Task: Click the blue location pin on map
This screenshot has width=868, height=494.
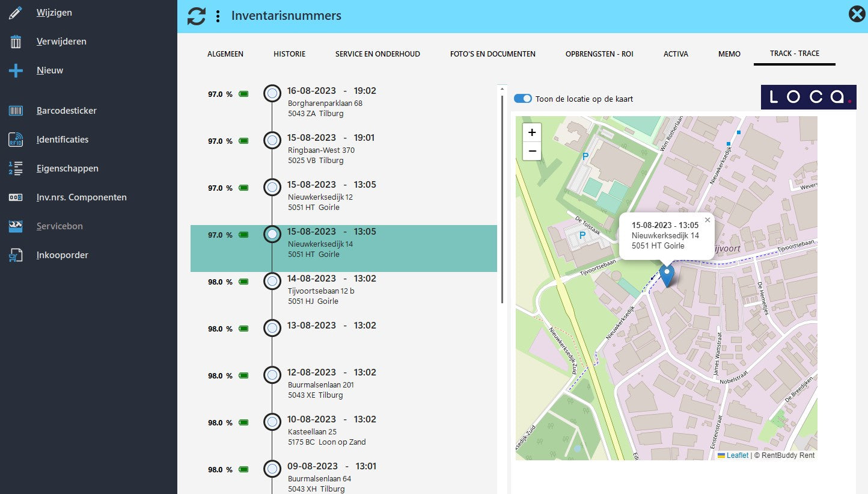Action: pyautogui.click(x=667, y=274)
